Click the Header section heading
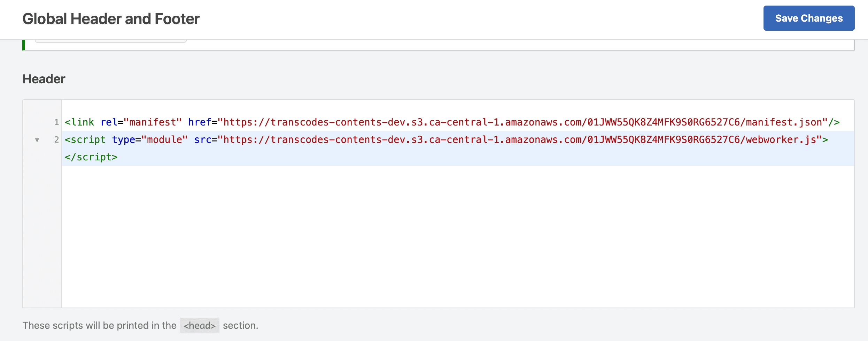Image resolution: width=868 pixels, height=341 pixels. [x=44, y=79]
